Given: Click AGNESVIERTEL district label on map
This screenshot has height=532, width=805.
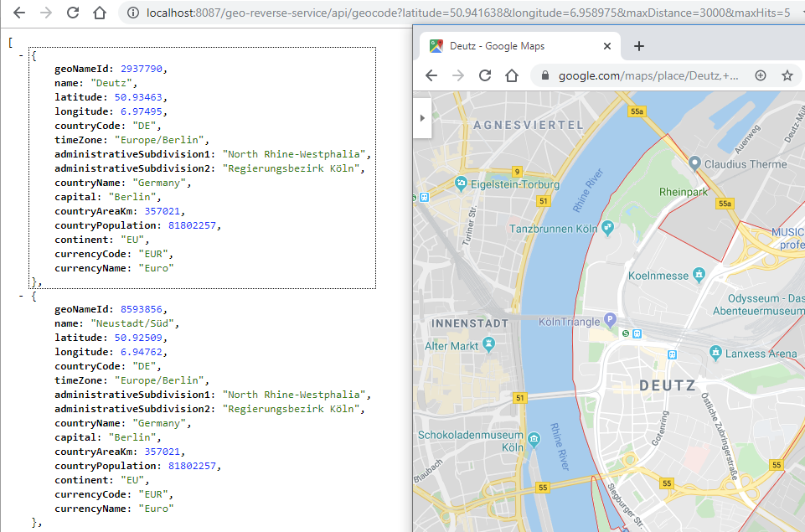Looking at the screenshot, I should click(x=529, y=125).
